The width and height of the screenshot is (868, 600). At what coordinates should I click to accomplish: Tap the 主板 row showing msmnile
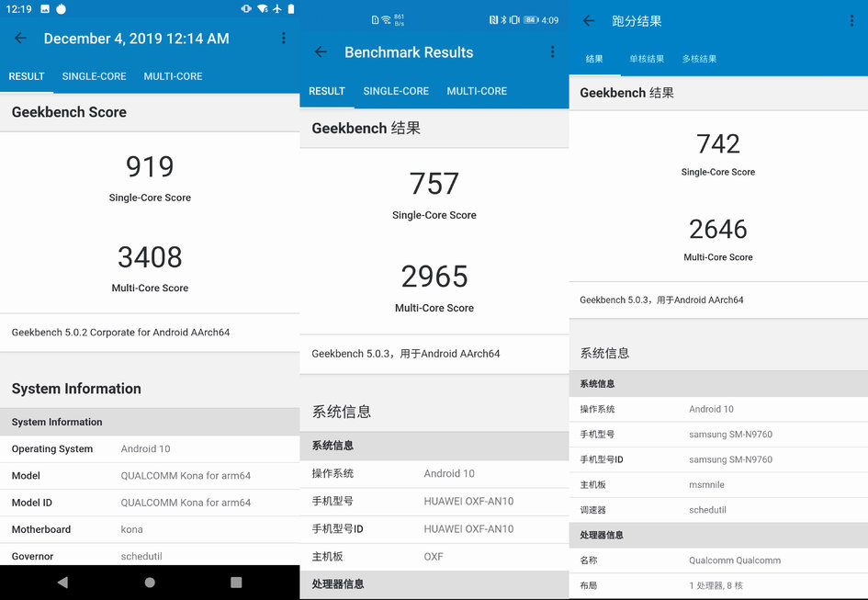(718, 485)
